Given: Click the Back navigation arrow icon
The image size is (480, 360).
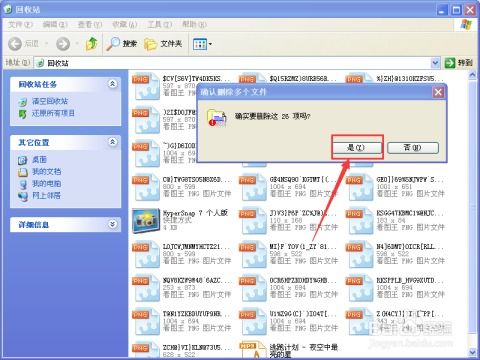Looking at the screenshot, I should (x=15, y=44).
